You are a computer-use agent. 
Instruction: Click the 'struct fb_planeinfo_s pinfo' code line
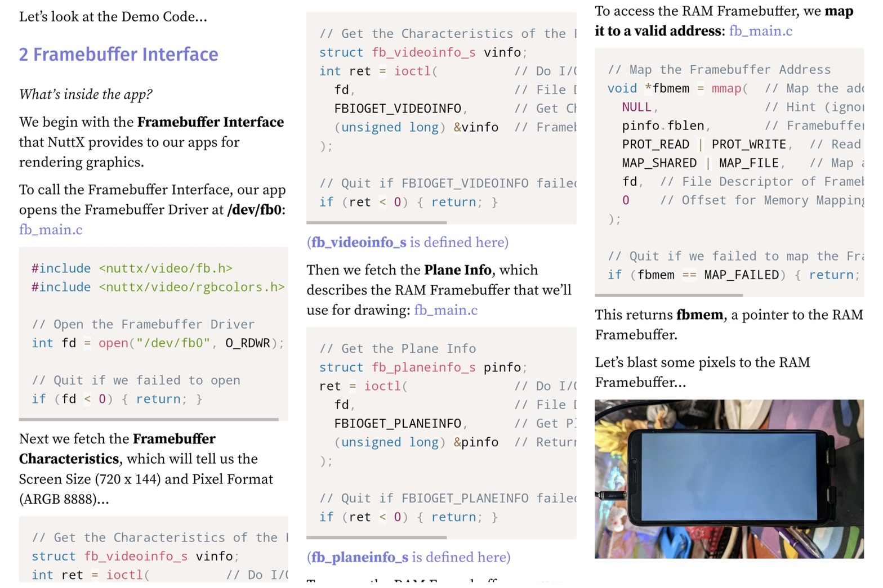coord(422,367)
